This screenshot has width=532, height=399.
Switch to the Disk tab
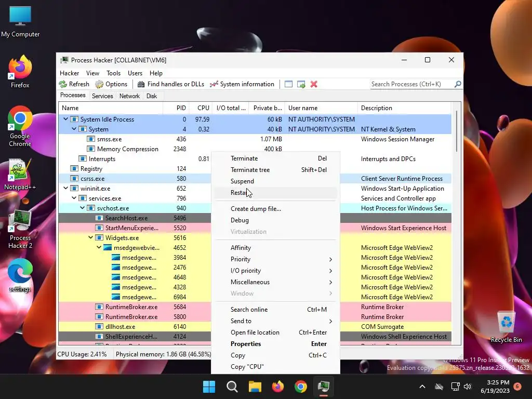click(152, 96)
